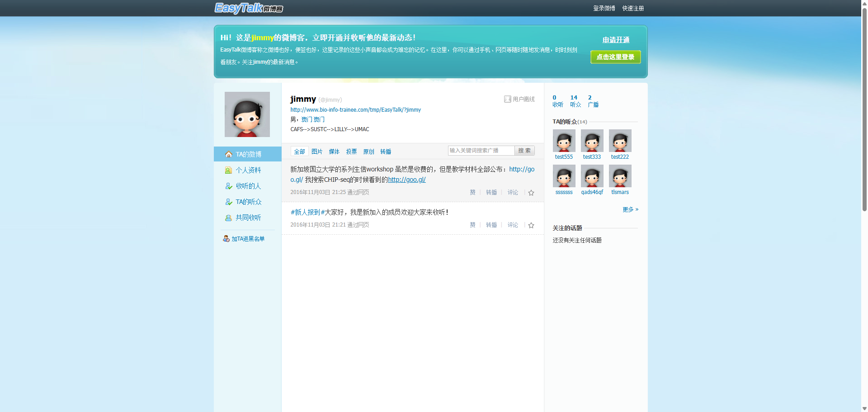The height and width of the screenshot is (412, 868).
Task: Click the 加TA进黑名单 blacklist icon
Action: coord(226,239)
